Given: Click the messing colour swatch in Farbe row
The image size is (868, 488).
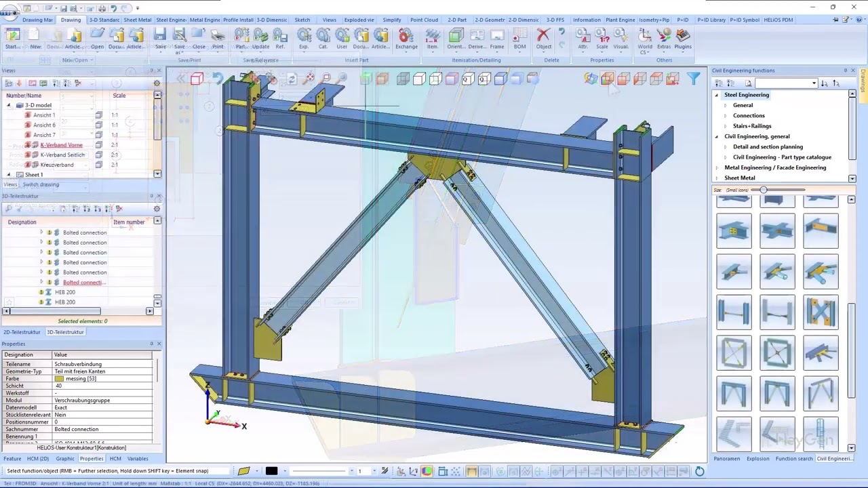Looking at the screenshot, I should point(59,379).
